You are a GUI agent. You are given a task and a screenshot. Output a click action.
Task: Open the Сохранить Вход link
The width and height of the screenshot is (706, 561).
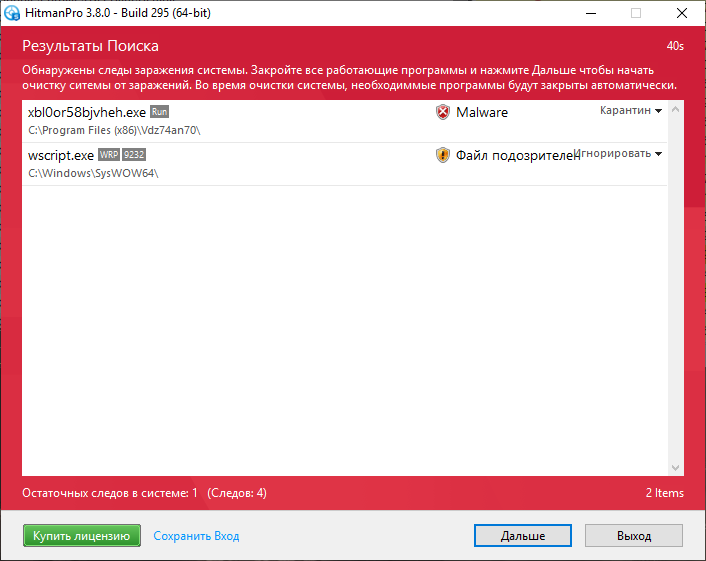[196, 536]
